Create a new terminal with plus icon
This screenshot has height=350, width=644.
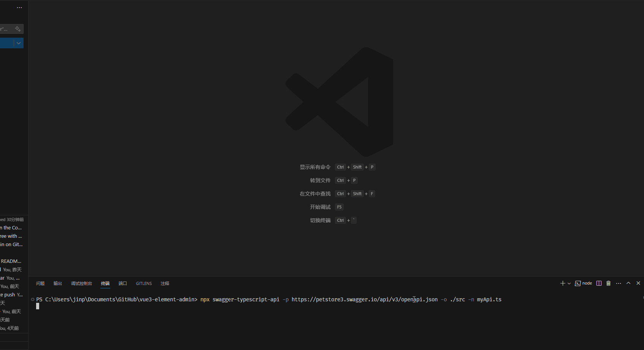click(x=563, y=283)
